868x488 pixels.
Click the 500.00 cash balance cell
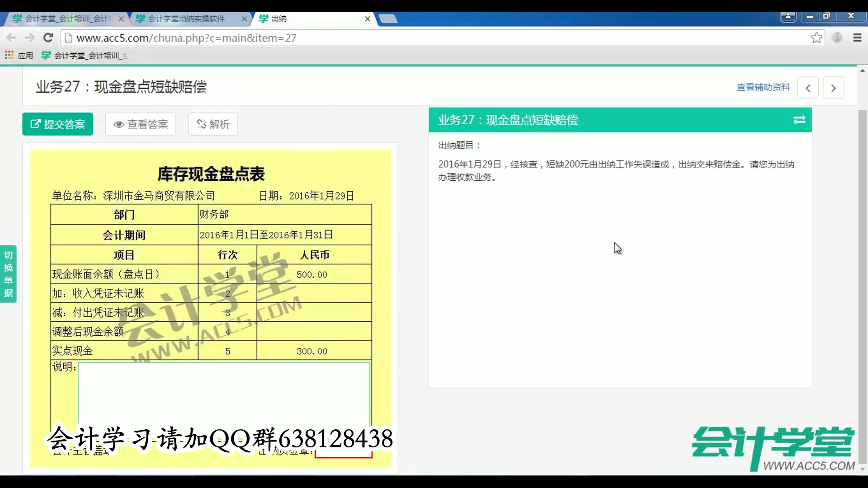point(314,274)
